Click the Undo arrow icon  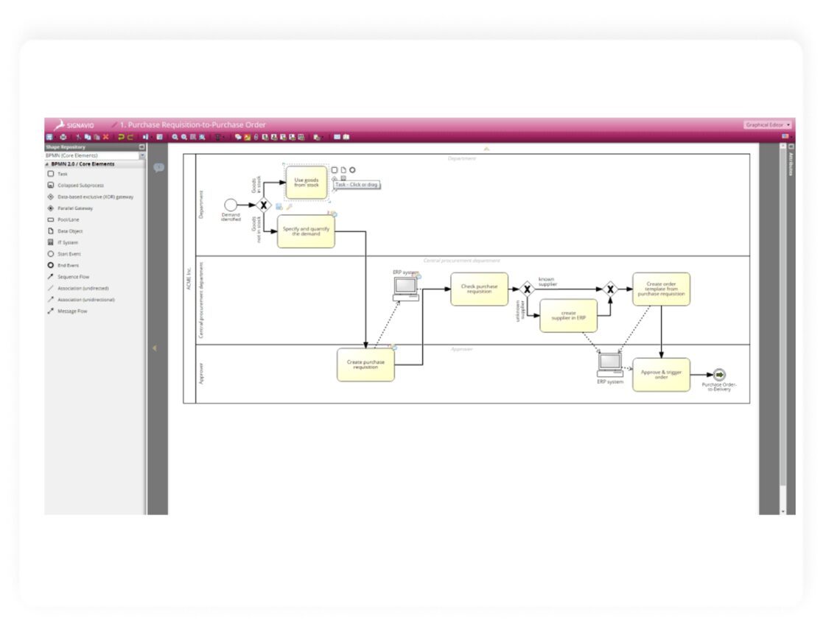pyautogui.click(x=121, y=137)
